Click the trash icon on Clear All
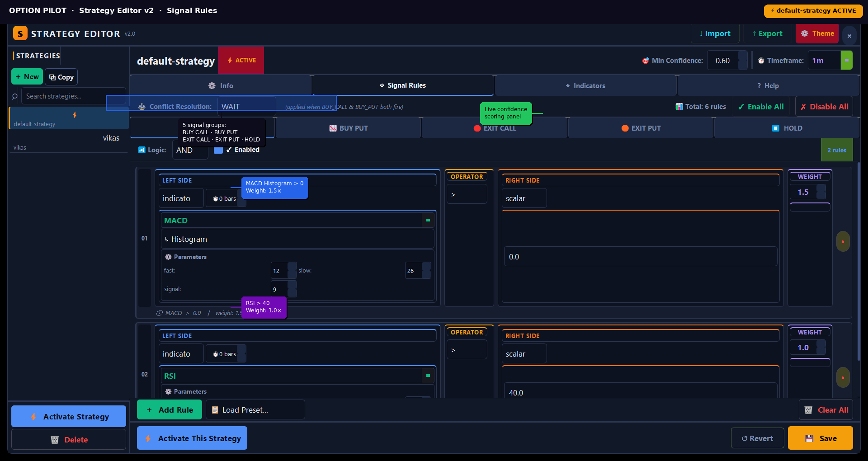Image resolution: width=868 pixels, height=461 pixels. coord(808,410)
